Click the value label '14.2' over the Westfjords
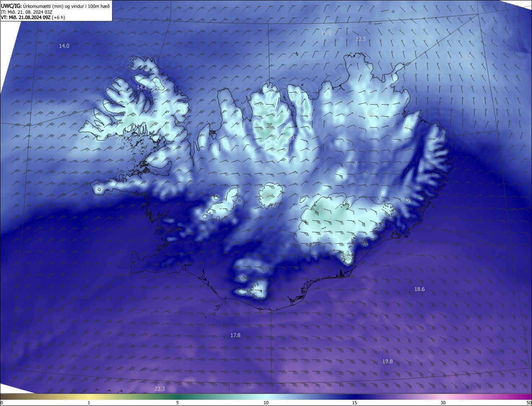This screenshot has height=406, width=532. point(142,88)
